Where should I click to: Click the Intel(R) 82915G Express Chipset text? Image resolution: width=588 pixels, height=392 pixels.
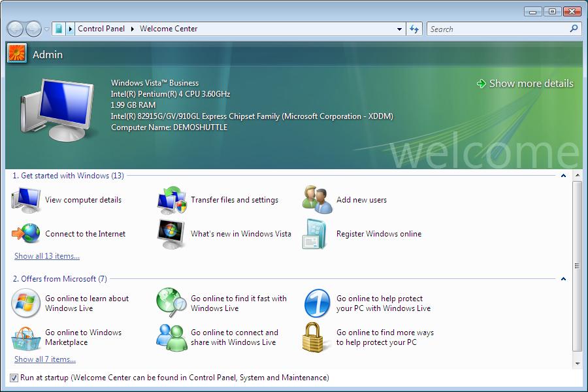[252, 116]
